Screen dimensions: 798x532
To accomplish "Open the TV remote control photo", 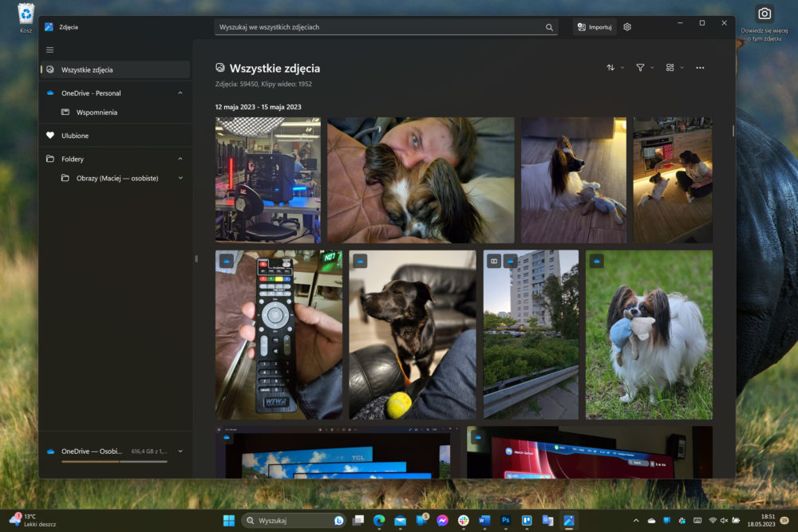I will point(279,335).
